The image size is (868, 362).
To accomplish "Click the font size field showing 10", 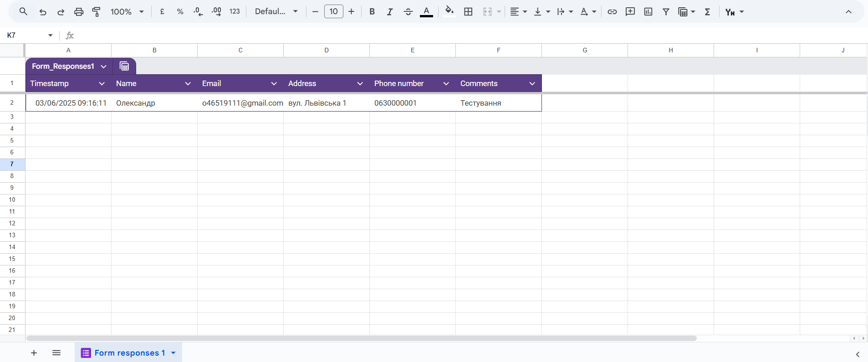I will click(x=334, y=12).
